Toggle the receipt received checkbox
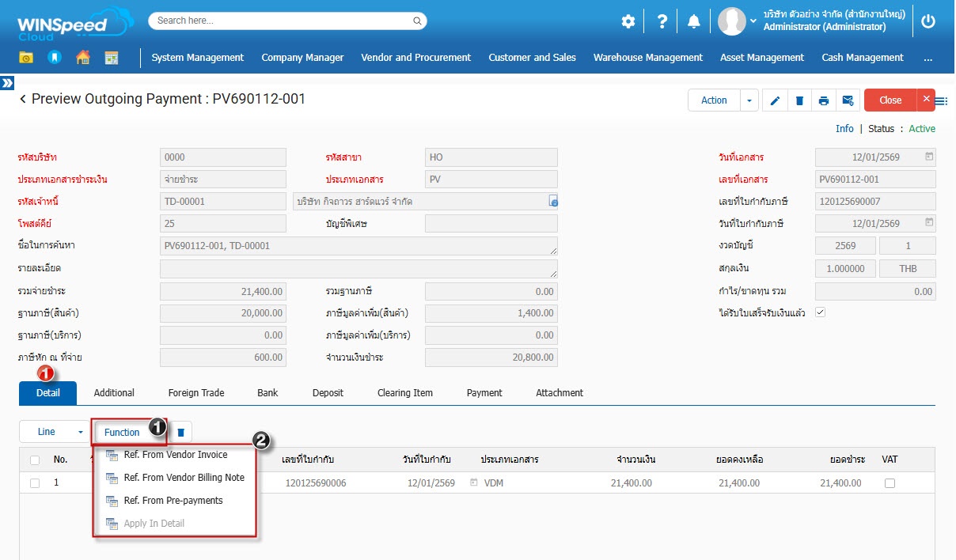The width and height of the screenshot is (956, 560). coord(820,312)
